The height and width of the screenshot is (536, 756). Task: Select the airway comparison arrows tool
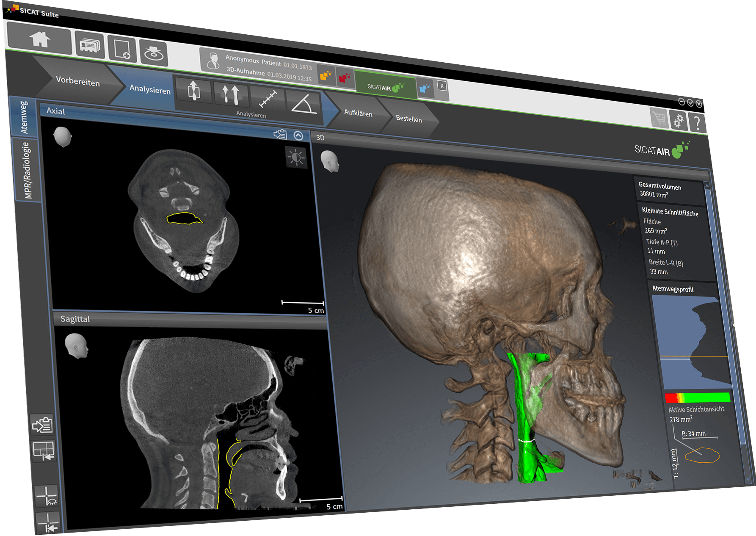231,94
